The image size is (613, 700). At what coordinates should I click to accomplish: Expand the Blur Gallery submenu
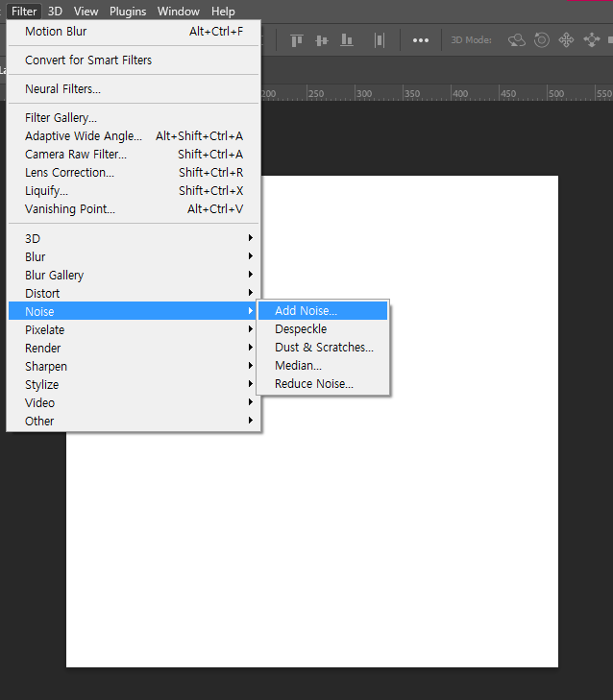click(x=134, y=275)
